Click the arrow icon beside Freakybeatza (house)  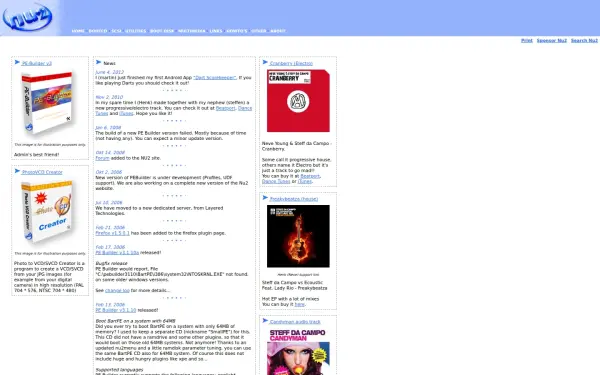pyautogui.click(x=265, y=198)
